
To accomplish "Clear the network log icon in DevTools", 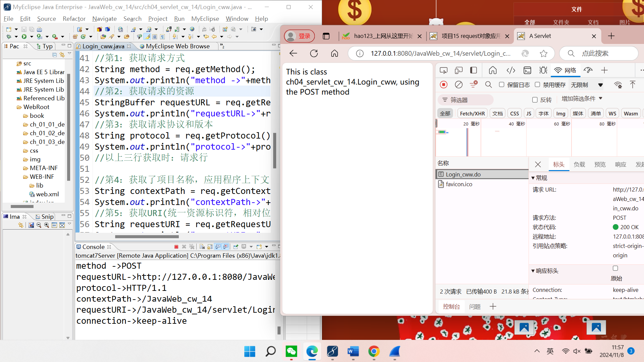I will click(458, 85).
